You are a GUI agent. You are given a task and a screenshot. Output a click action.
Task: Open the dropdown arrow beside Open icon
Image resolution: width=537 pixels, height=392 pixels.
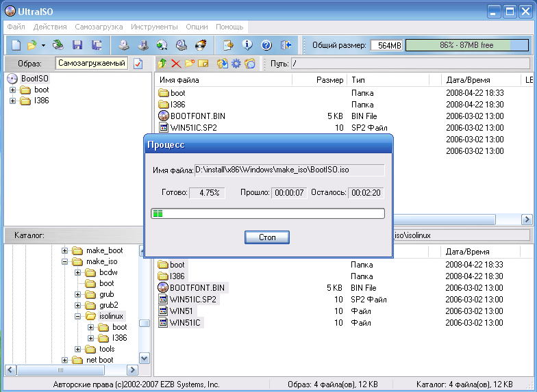(x=43, y=45)
